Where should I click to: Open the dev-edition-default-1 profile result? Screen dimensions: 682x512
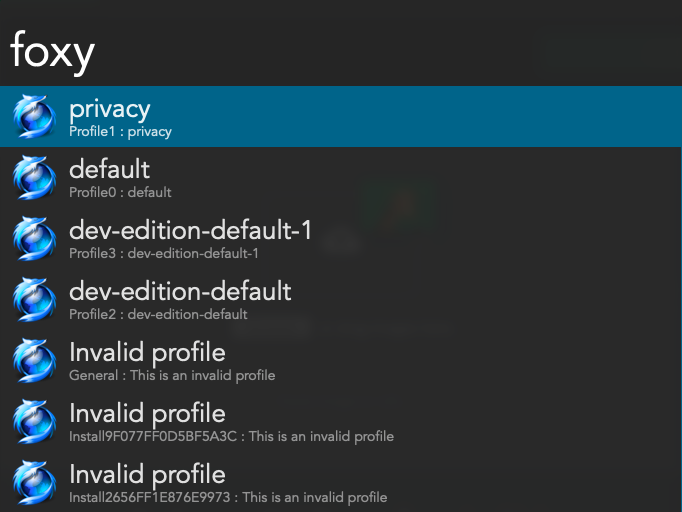pyautogui.click(x=341, y=238)
